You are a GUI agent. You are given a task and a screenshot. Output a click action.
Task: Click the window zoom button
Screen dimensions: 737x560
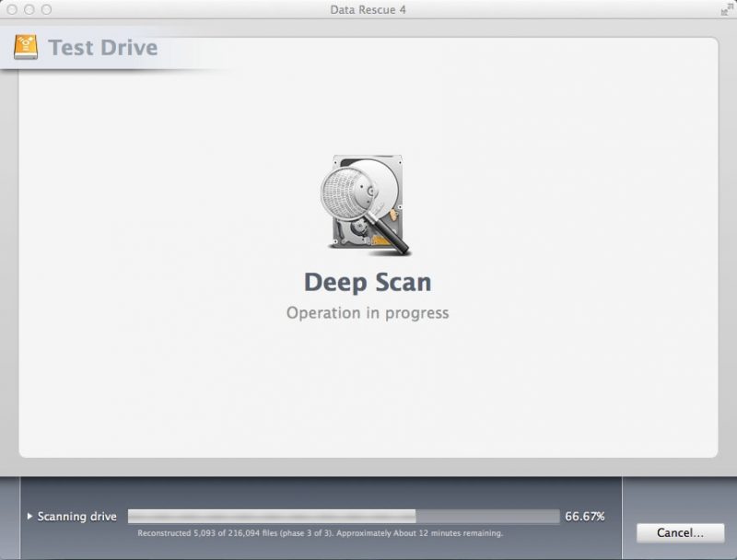point(46,9)
